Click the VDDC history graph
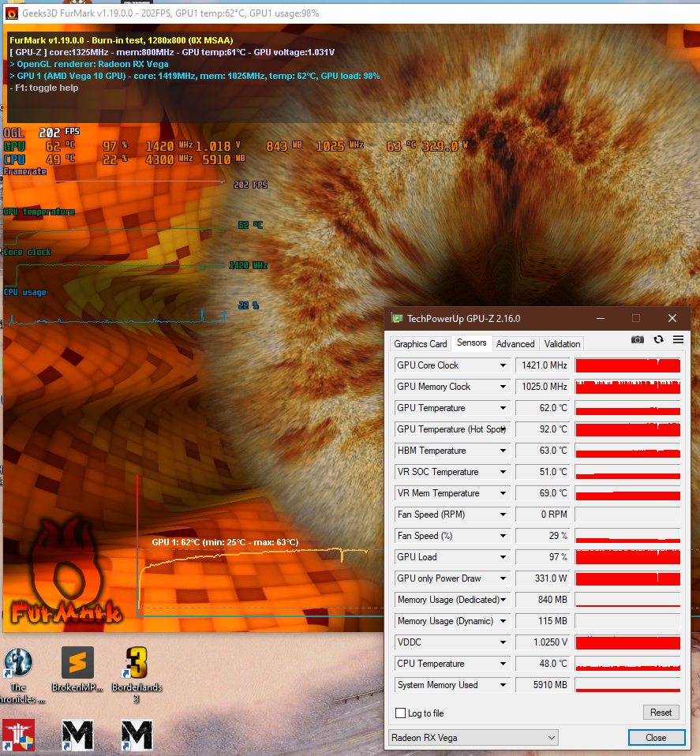 coord(627,642)
